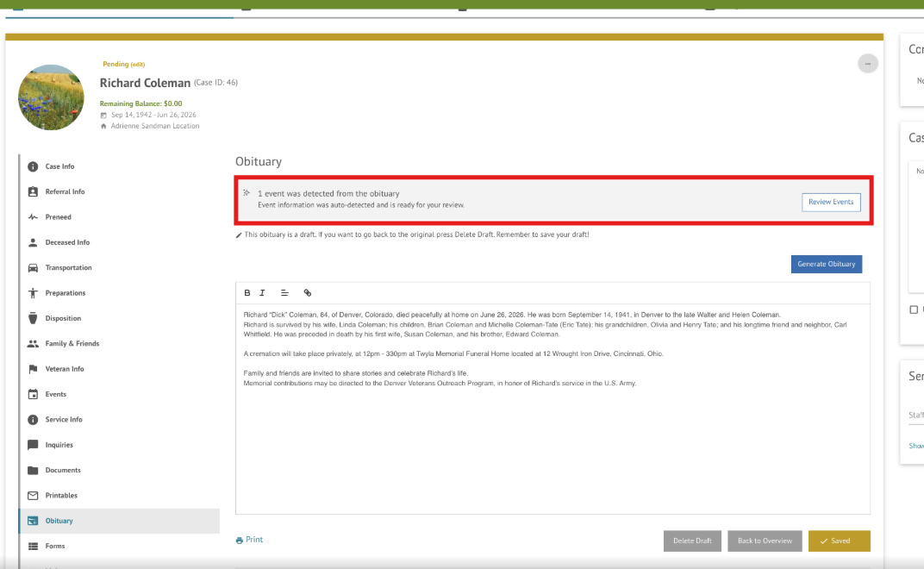Click the Printables envelope icon
The image size is (924, 569).
[33, 496]
